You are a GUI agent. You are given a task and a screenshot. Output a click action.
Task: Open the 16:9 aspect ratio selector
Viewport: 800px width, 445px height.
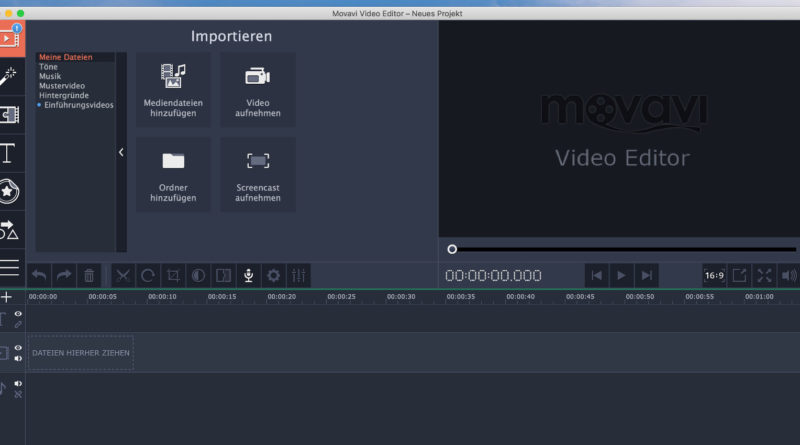coord(714,276)
